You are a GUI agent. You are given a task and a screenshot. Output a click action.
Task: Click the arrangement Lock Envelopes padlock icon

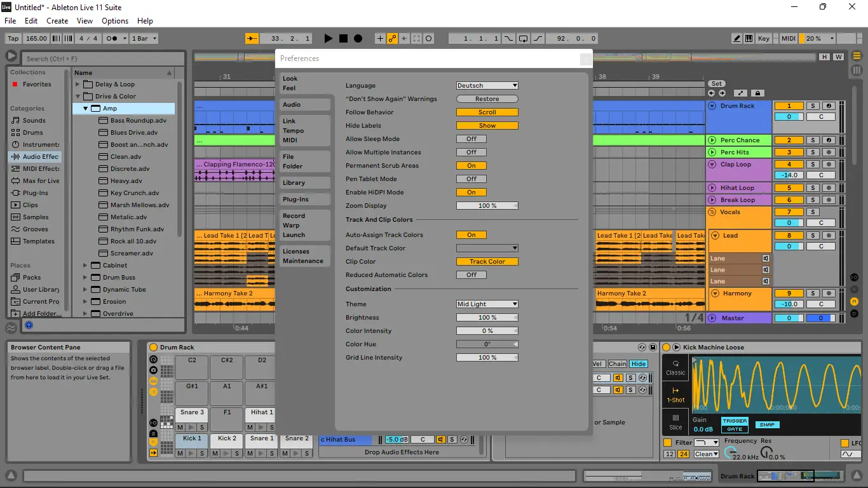point(757,93)
